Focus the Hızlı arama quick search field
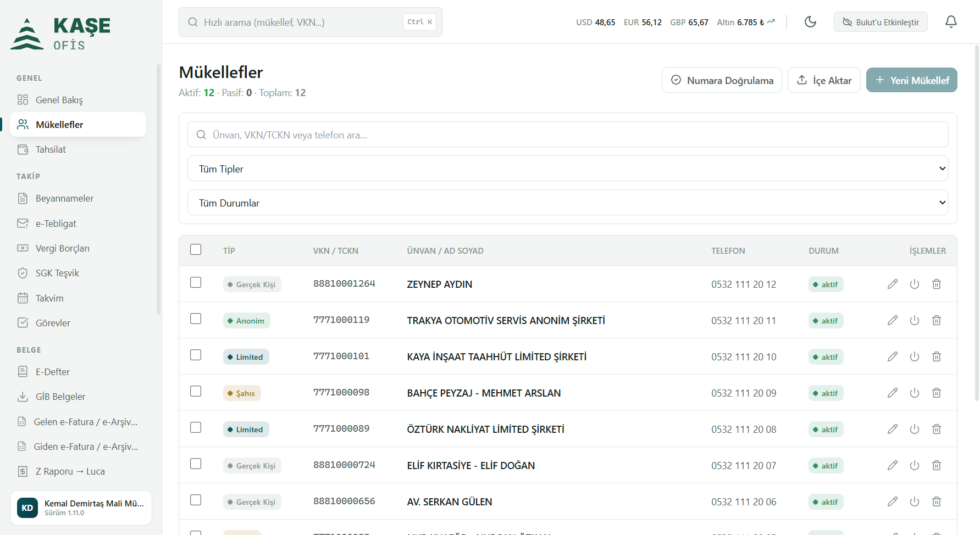Image resolution: width=980 pixels, height=535 pixels. pyautogui.click(x=311, y=22)
